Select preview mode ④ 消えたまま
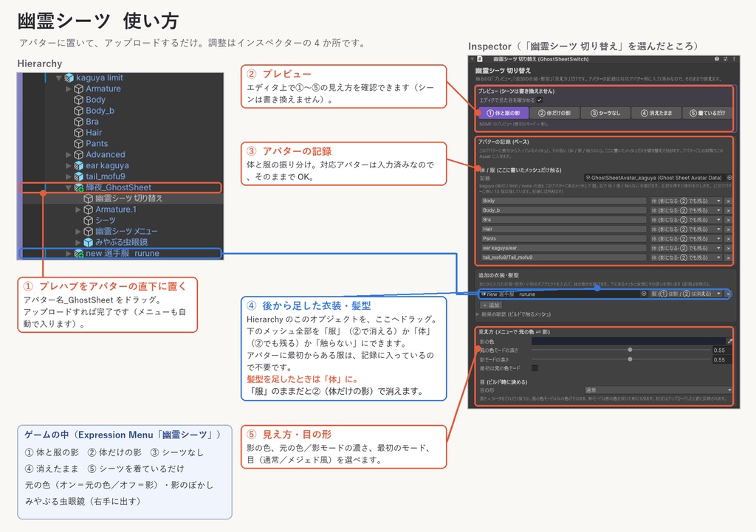The width and height of the screenshot is (756, 532). tap(656, 113)
